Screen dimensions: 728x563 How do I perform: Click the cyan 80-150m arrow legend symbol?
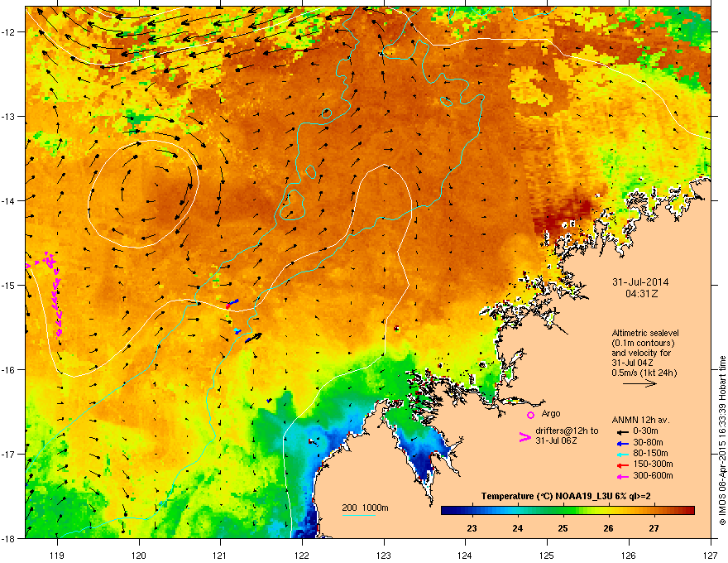pos(621,454)
